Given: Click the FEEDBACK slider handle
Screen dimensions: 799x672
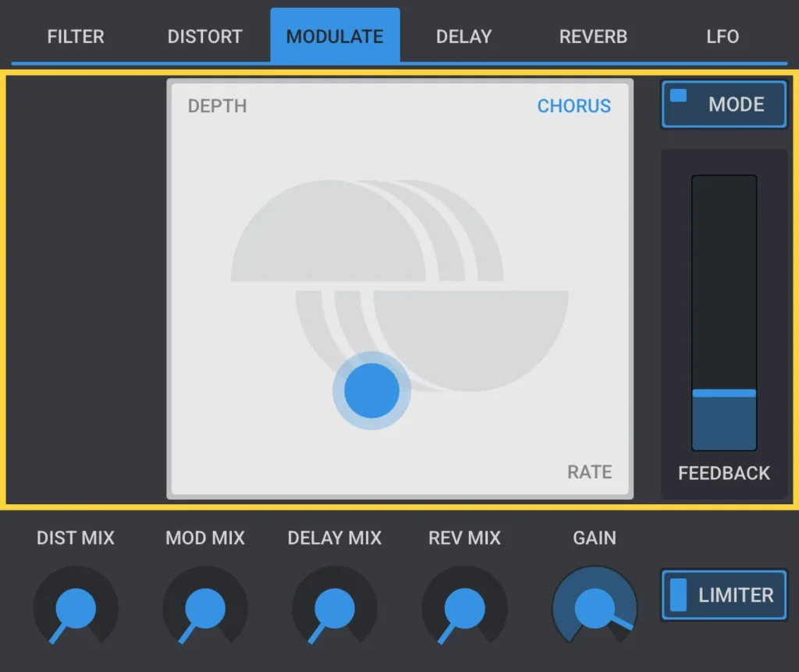Looking at the screenshot, I should pyautogui.click(x=723, y=393).
